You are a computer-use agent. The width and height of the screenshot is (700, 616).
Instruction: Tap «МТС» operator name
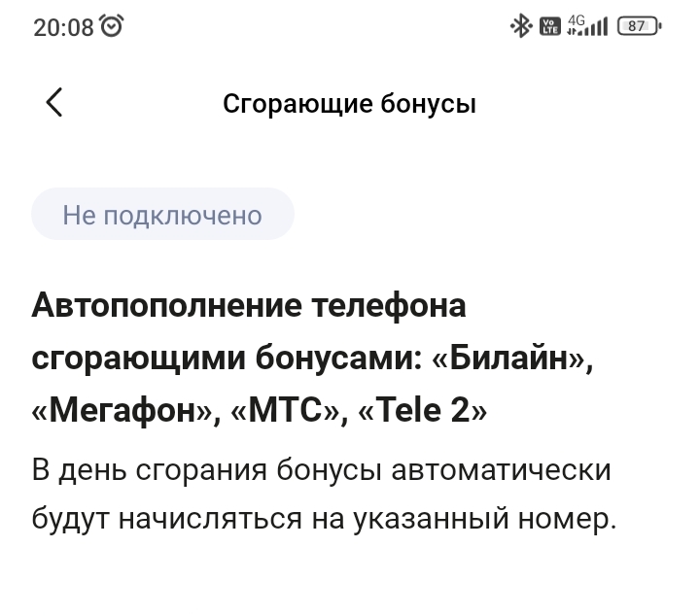287,412
